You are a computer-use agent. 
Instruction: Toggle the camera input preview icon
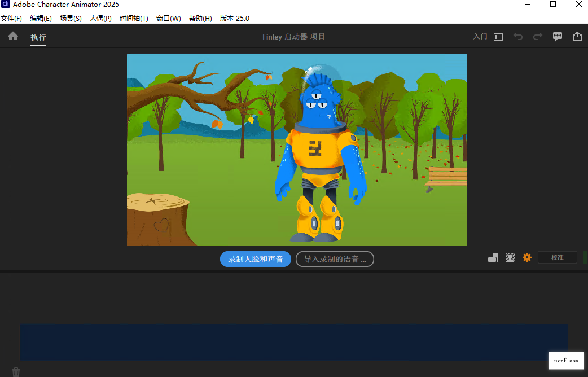[510, 257]
